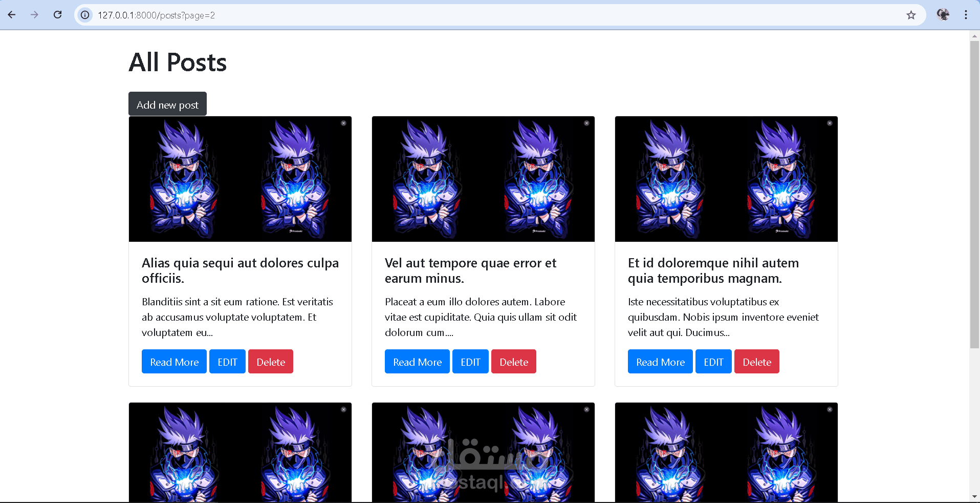Open the browser profile avatar
This screenshot has width=980, height=503.
point(943,15)
